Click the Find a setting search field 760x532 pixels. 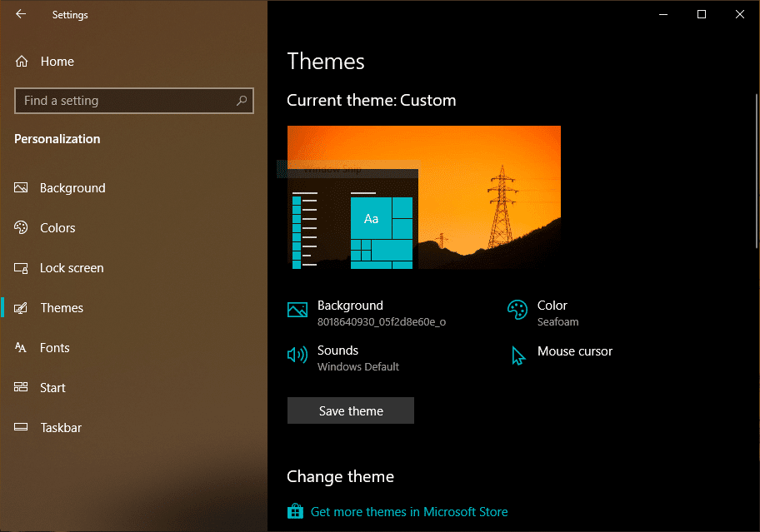(125, 101)
